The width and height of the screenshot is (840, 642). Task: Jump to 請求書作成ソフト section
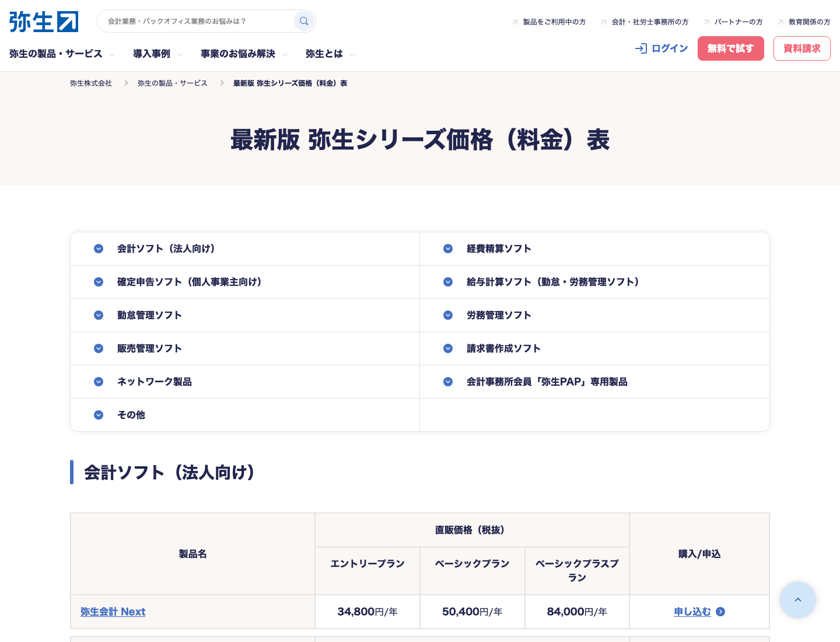pos(594,348)
